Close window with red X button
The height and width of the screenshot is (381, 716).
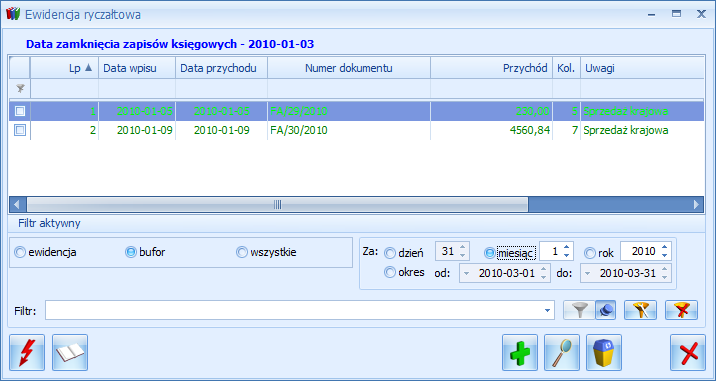[x=688, y=352]
